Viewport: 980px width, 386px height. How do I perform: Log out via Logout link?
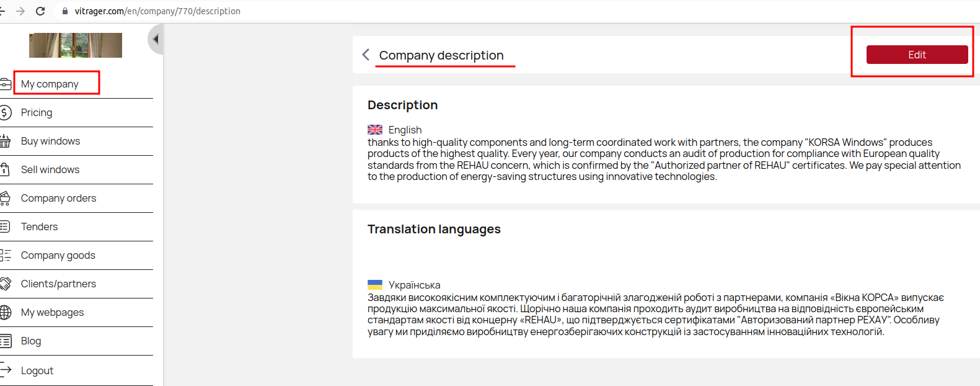[37, 370]
